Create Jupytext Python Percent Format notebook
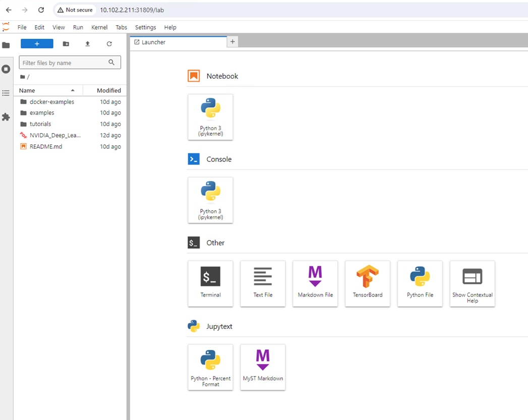This screenshot has height=420, width=528. point(210,367)
